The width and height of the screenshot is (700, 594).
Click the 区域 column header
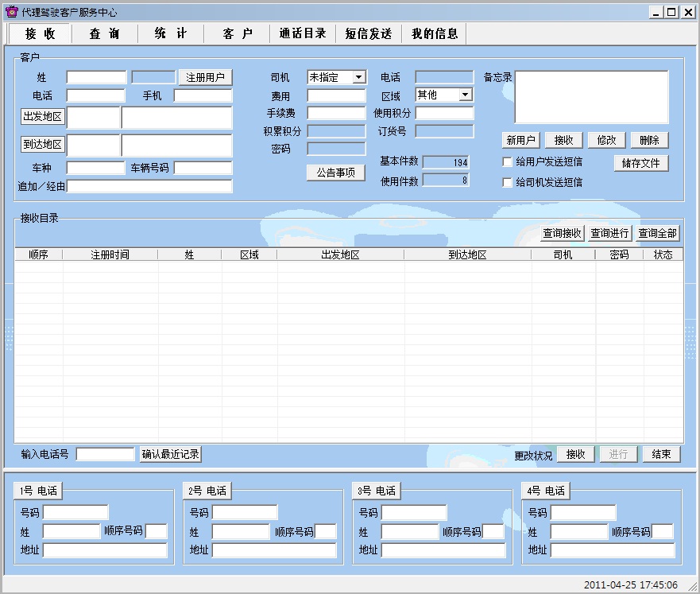[x=249, y=254]
